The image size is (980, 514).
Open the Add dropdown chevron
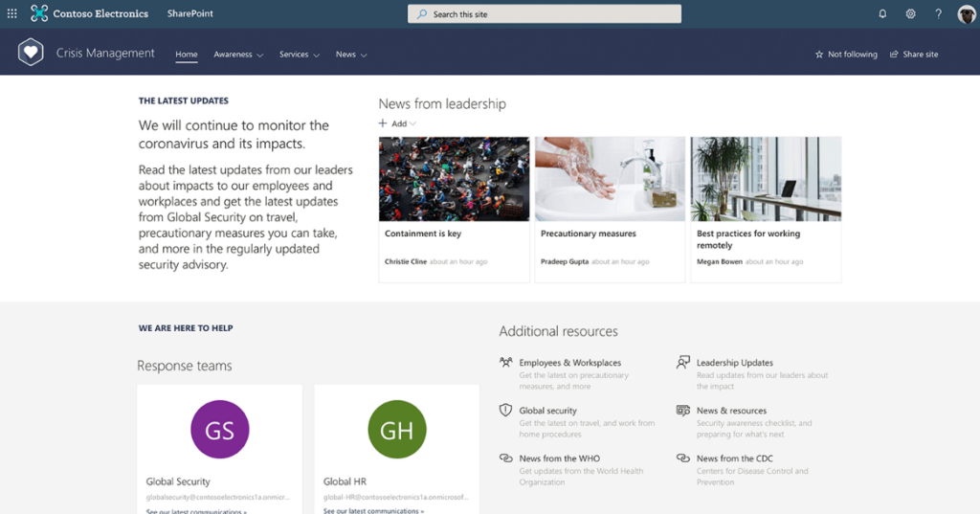[412, 123]
